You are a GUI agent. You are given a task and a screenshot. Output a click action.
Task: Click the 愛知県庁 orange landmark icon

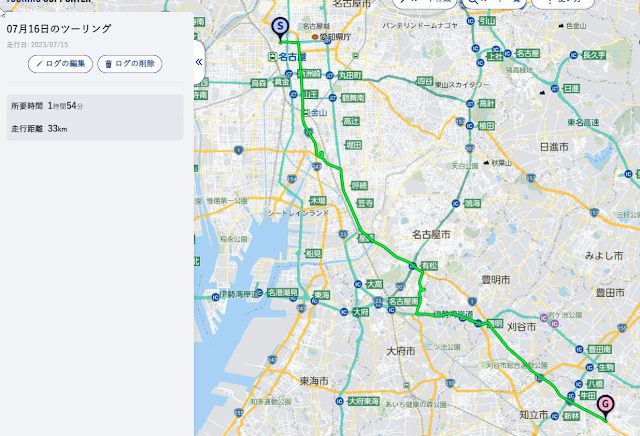315,37
